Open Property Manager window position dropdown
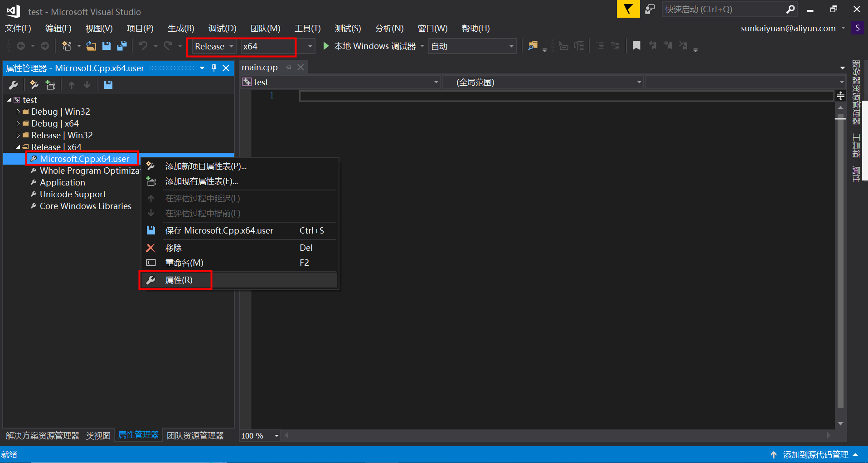Image resolution: width=868 pixels, height=463 pixels. (x=202, y=68)
